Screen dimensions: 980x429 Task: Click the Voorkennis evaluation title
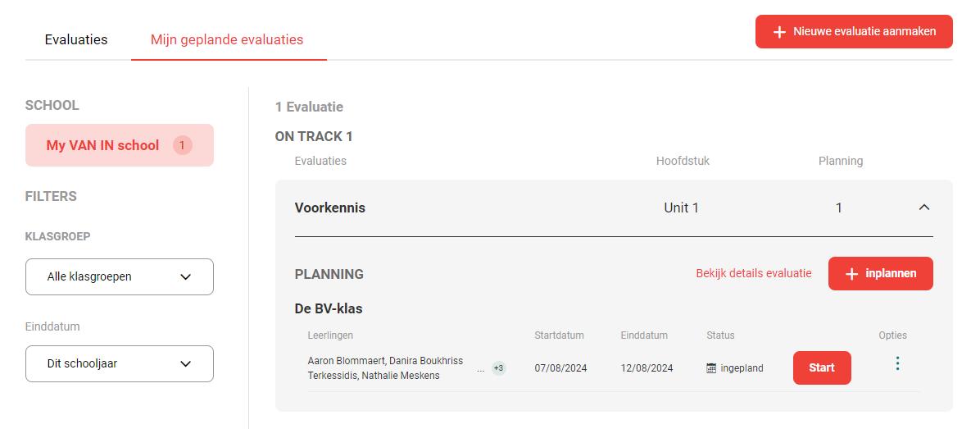330,208
